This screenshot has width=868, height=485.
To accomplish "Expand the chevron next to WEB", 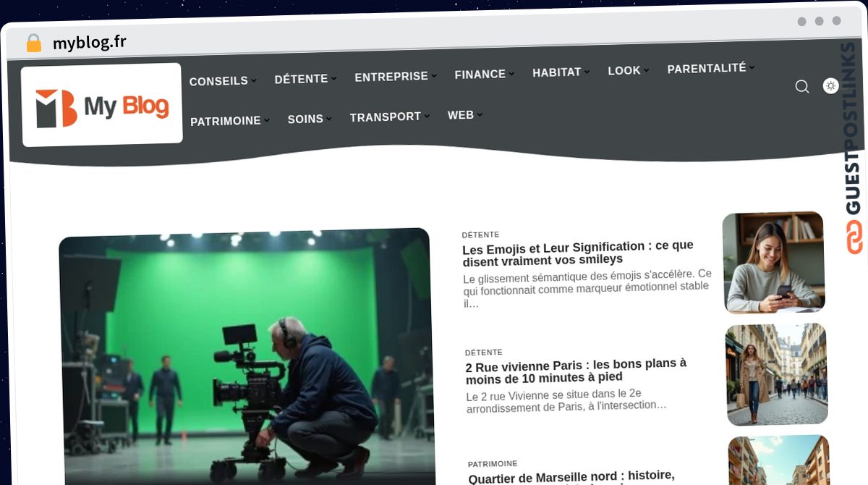I will (x=480, y=114).
